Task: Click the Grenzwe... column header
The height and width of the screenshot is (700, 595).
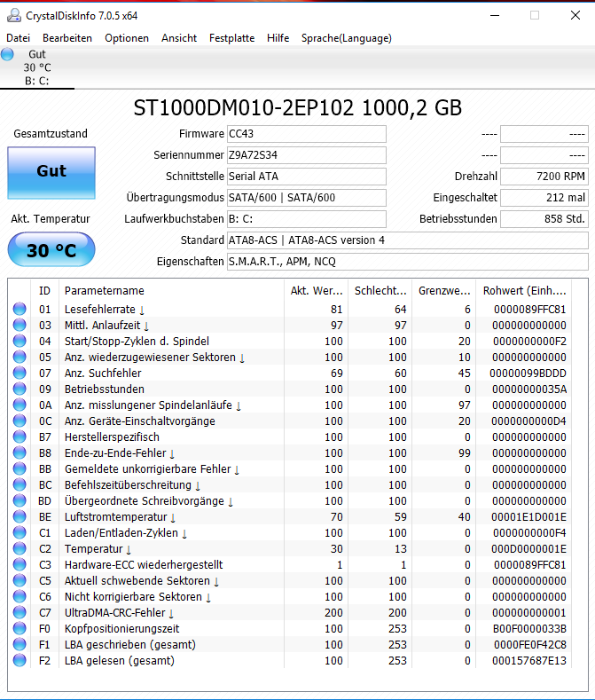Action: 444,291
